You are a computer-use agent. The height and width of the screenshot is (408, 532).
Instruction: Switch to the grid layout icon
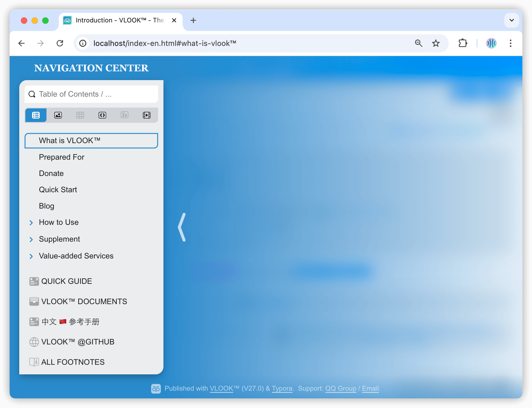tap(81, 115)
